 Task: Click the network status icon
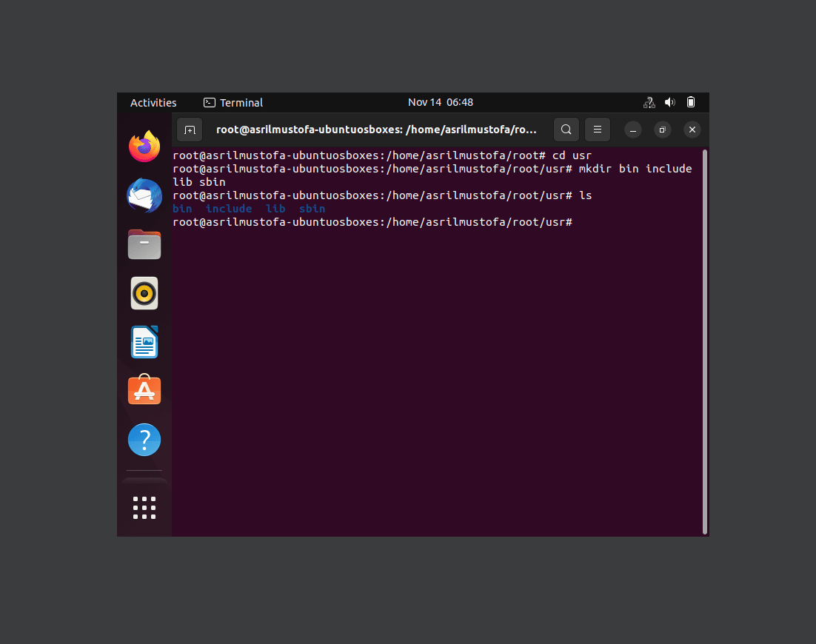tap(649, 102)
